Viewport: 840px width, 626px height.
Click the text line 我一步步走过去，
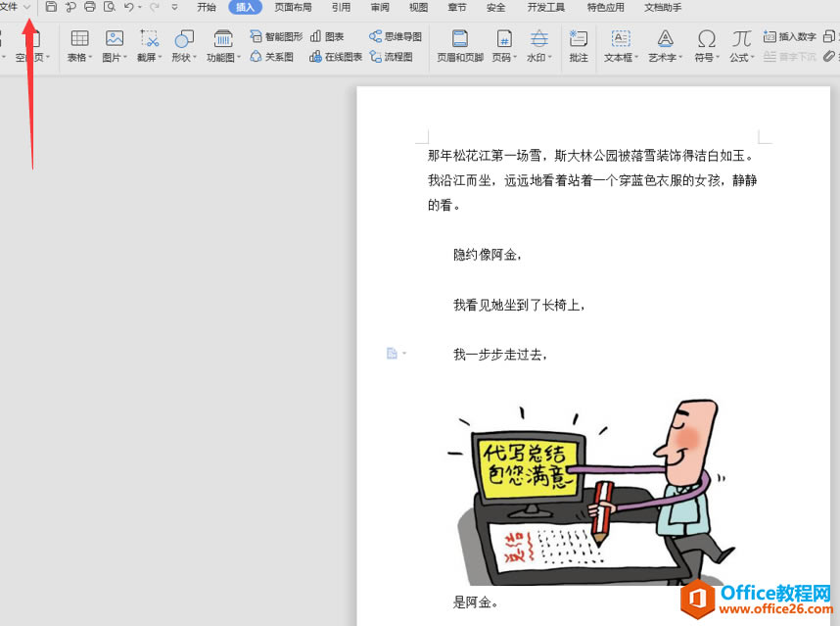(500, 355)
